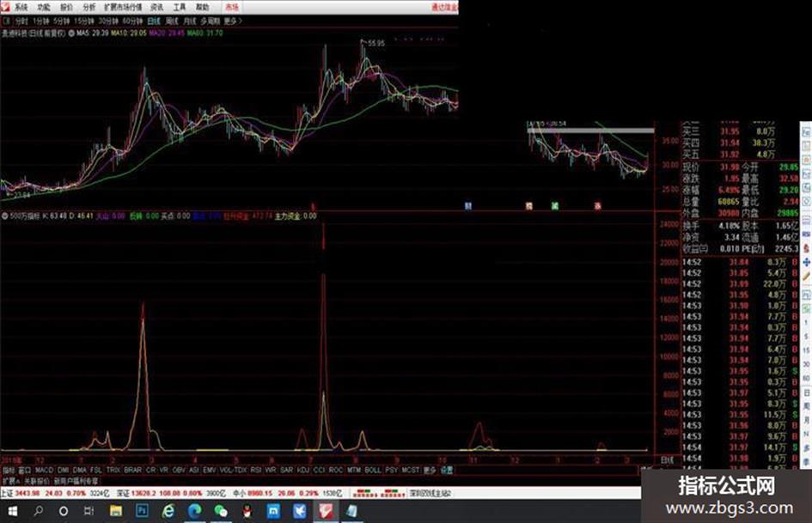Open the 帮助 menu

[x=203, y=7]
